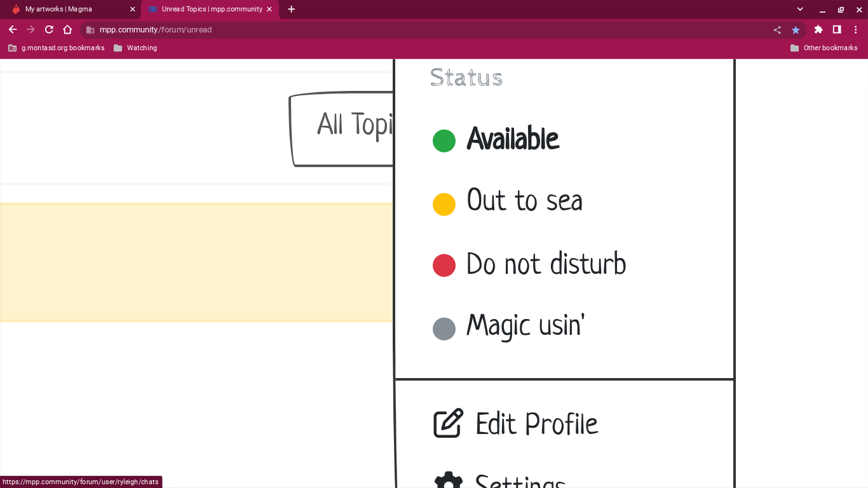The width and height of the screenshot is (868, 488).
Task: Click the green Available status dot
Action: tap(444, 141)
